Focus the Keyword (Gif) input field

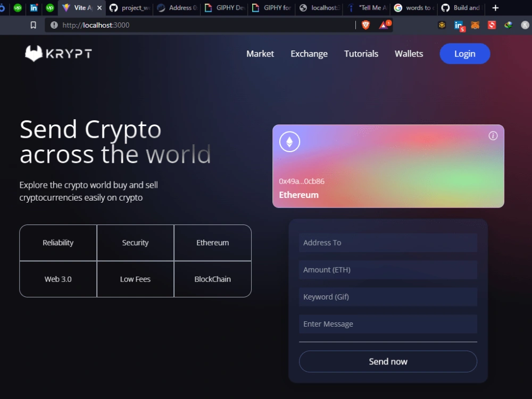click(x=388, y=297)
